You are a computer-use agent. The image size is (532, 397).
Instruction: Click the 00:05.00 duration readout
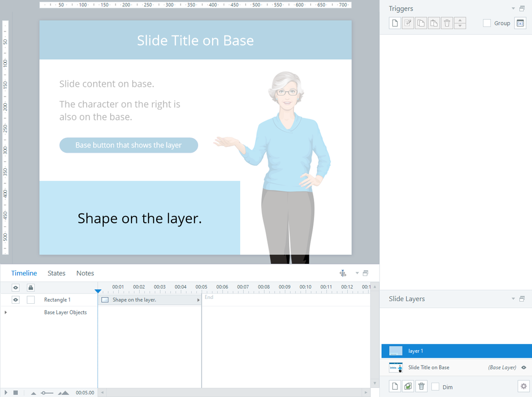pyautogui.click(x=85, y=393)
